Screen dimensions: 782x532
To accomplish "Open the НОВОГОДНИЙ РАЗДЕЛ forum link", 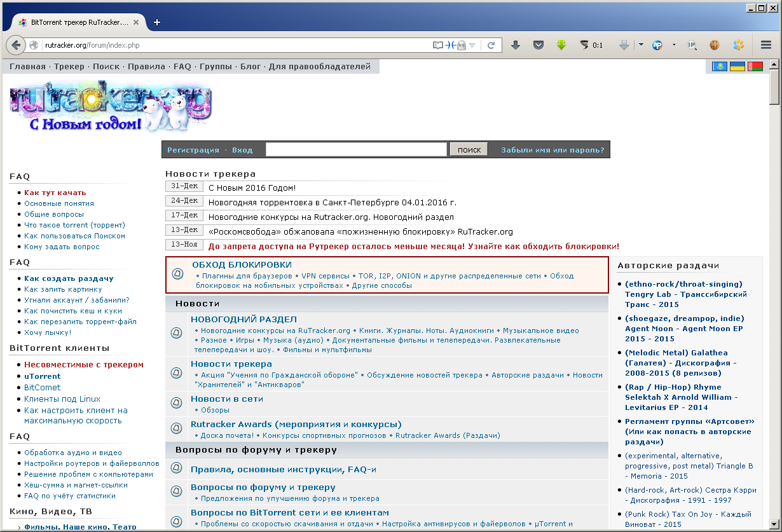I will pyautogui.click(x=244, y=319).
